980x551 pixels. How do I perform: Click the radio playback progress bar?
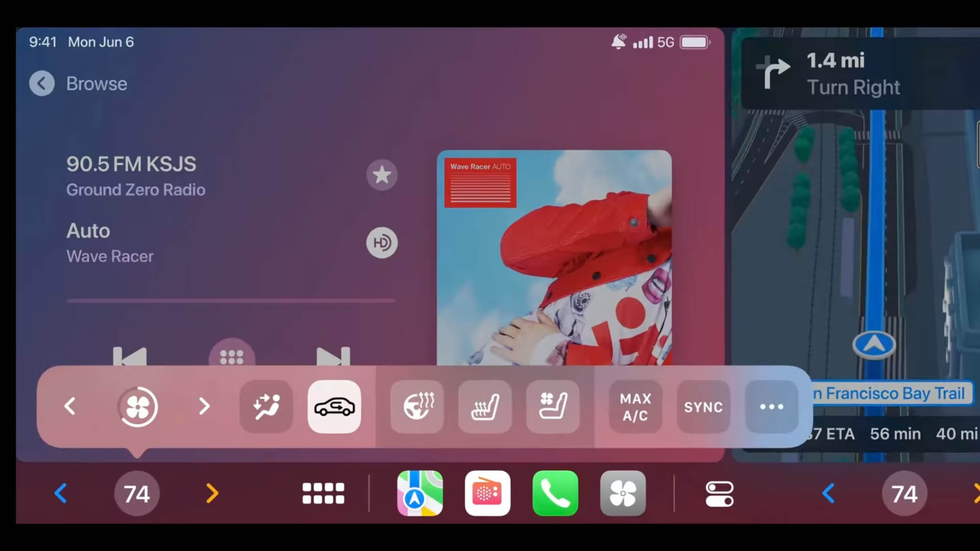pos(231,301)
